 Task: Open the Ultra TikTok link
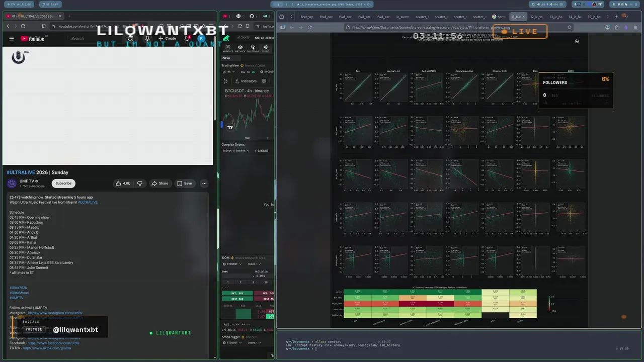(x=47, y=348)
